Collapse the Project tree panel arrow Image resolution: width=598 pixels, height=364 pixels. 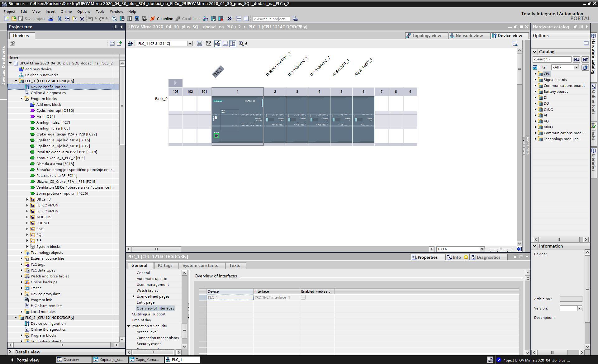(121, 27)
